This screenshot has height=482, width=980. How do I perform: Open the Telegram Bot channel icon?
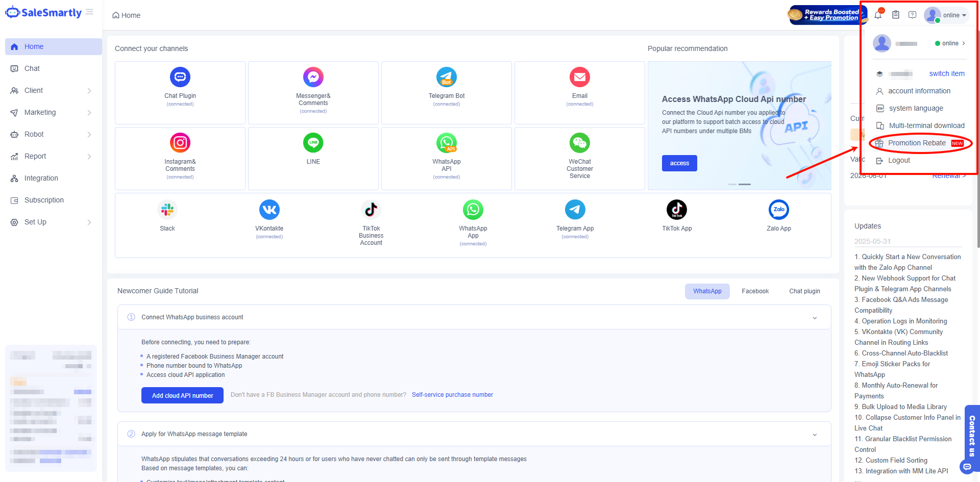[447, 77]
